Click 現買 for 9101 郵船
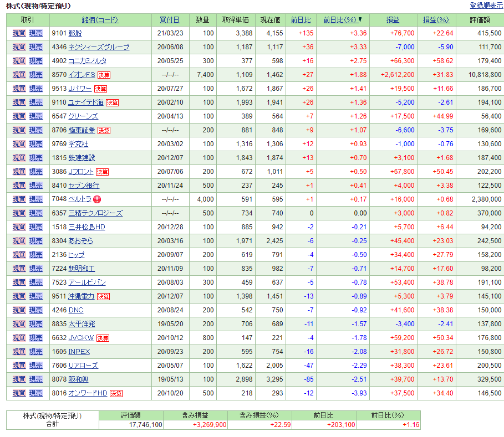 coord(19,33)
